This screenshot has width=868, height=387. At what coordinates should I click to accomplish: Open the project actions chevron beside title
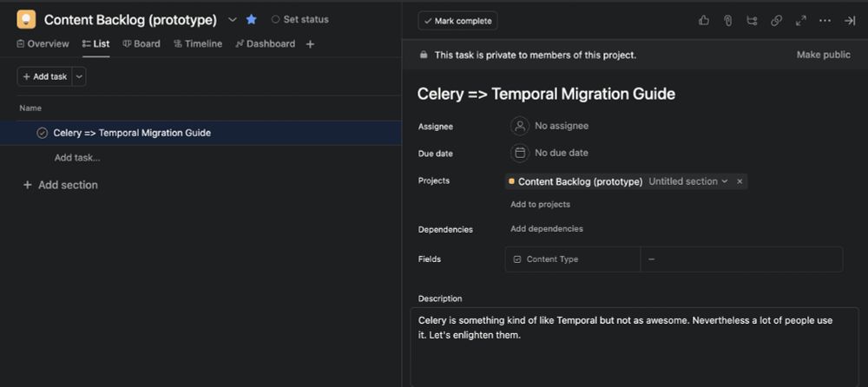(x=233, y=20)
